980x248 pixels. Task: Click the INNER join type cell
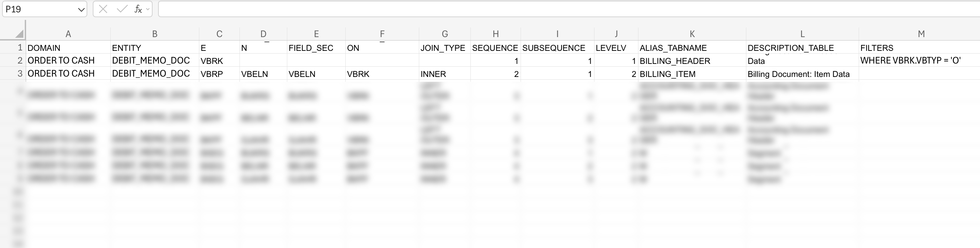(x=433, y=74)
